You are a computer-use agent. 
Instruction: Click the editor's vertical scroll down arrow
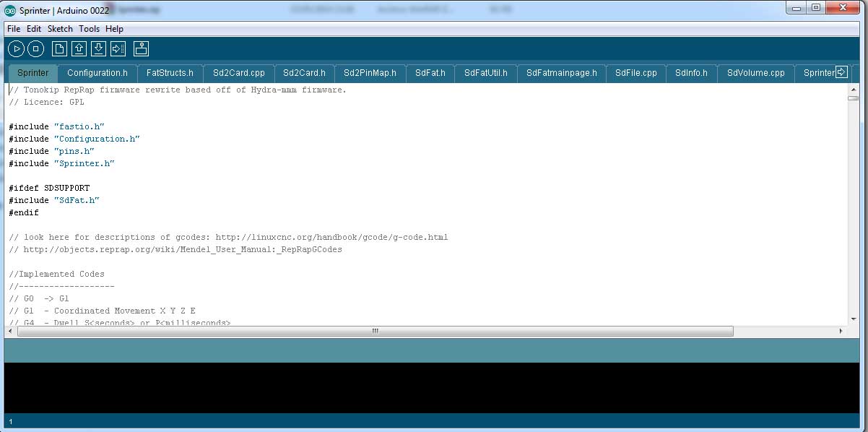pyautogui.click(x=853, y=319)
